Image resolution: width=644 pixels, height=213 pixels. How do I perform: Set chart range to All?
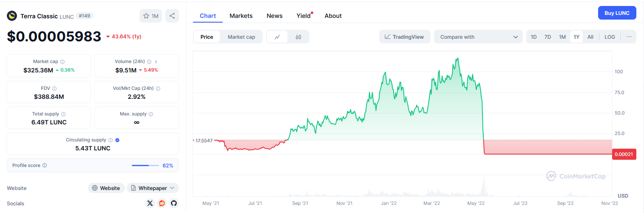[590, 37]
